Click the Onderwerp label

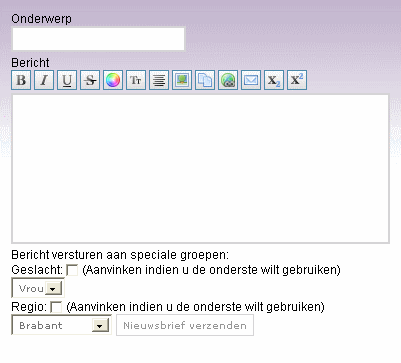[41, 19]
